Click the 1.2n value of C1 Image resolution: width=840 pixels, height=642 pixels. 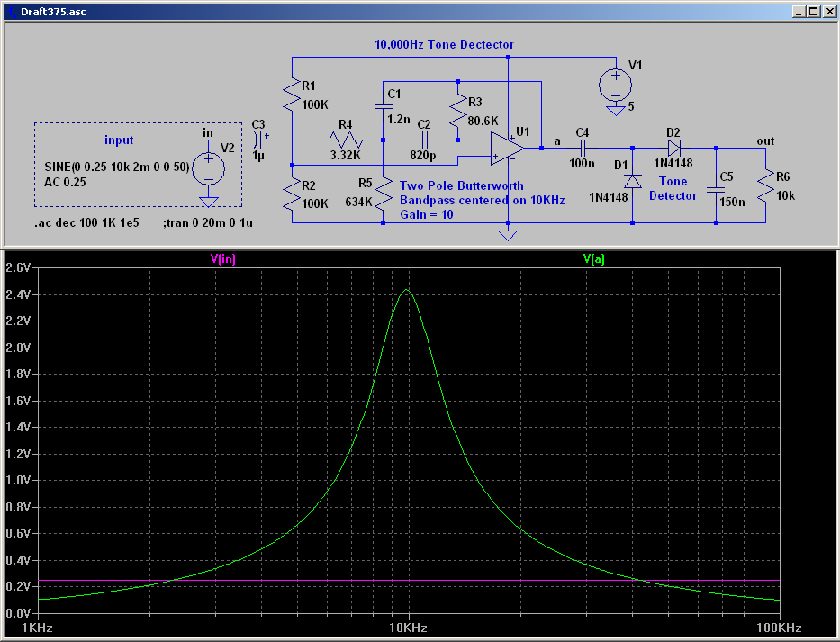tap(399, 119)
